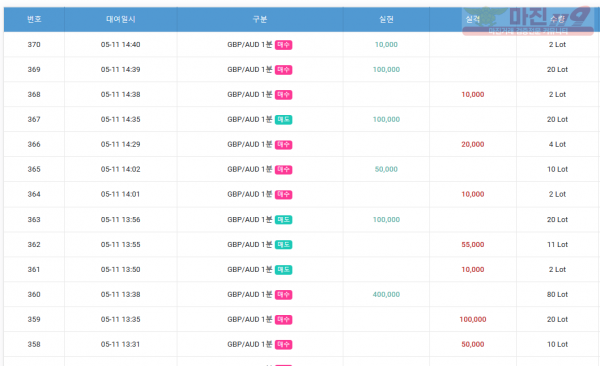Select row number 369
Screen dimensions: 600x366
(x=34, y=69)
